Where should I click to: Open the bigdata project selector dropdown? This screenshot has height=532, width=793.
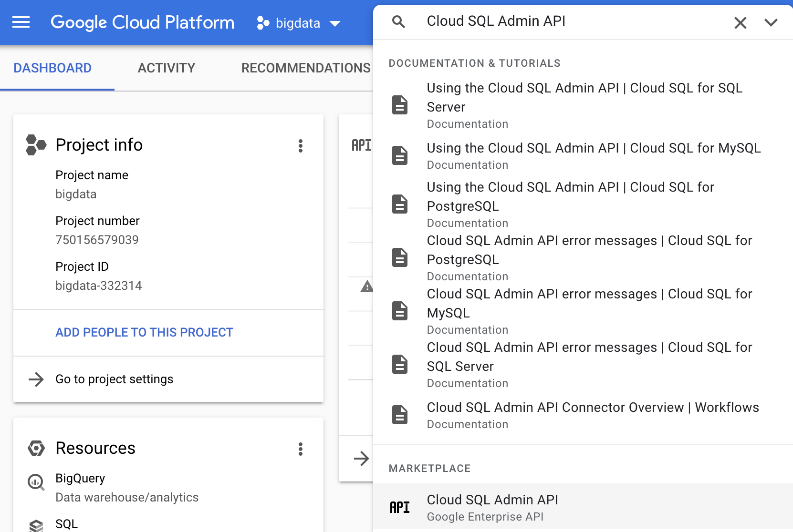click(299, 23)
